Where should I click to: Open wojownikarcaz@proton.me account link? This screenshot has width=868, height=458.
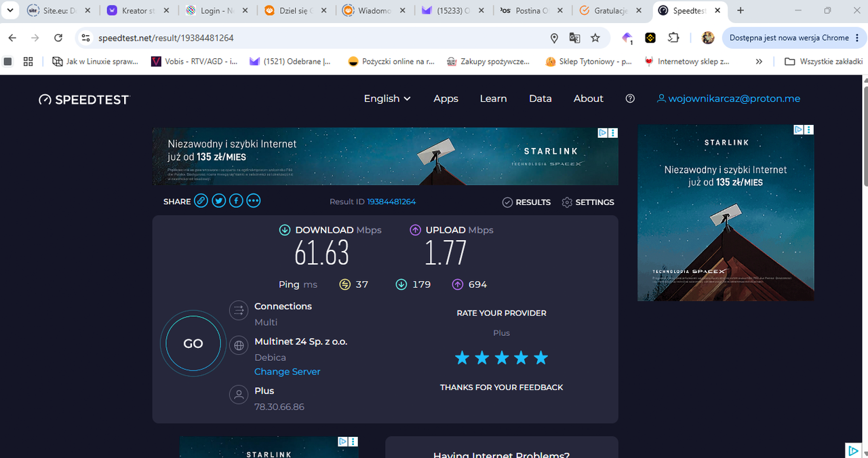tap(729, 98)
